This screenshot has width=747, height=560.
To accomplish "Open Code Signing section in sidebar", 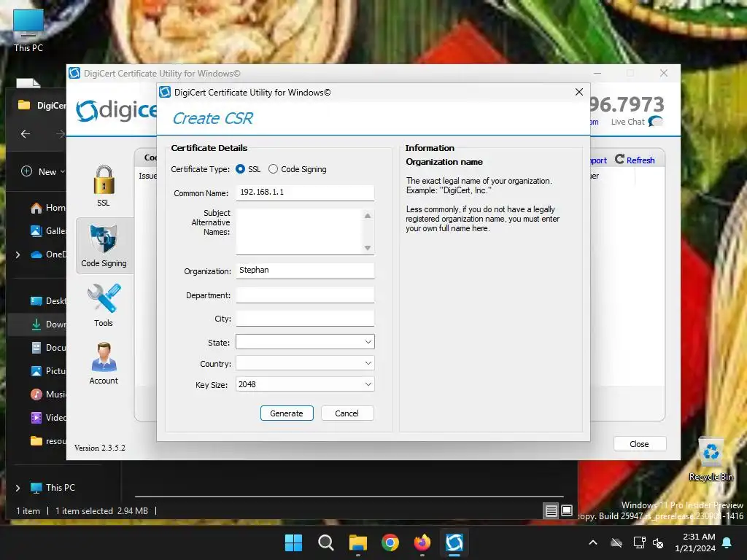I will 104,246.
